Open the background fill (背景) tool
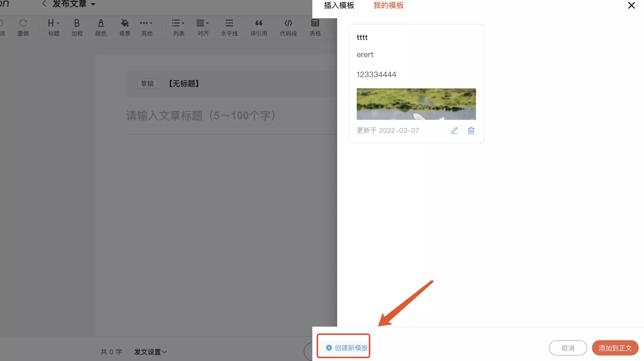Screen dimensions: 644x361 point(125,27)
